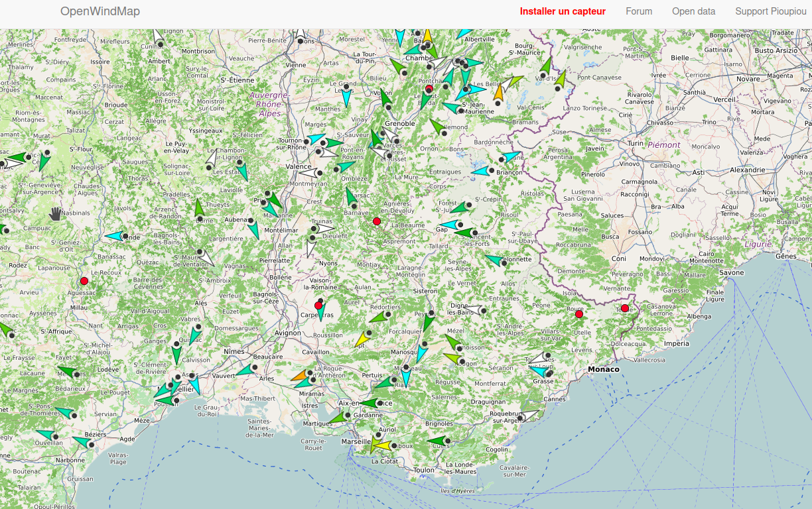This screenshot has height=509, width=812.
Task: Select the green wind arrow near Béziers
Action: 84,441
